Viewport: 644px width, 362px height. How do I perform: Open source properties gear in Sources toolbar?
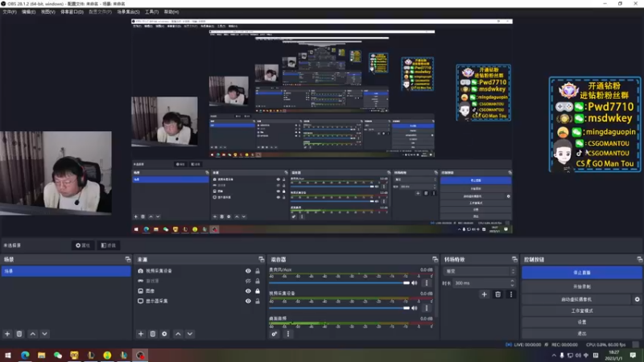164,334
